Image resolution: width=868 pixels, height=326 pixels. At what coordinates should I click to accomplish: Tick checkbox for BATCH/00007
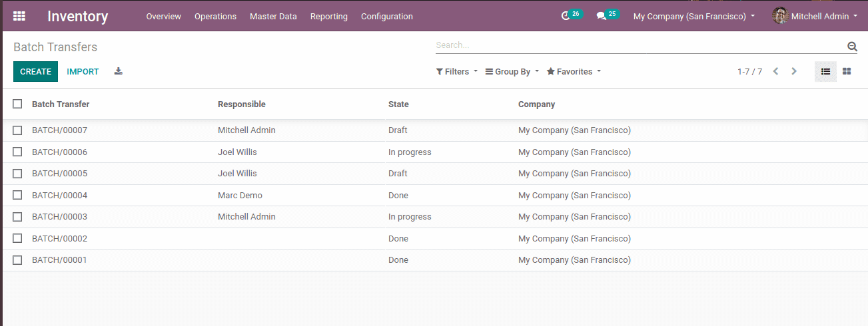point(17,130)
